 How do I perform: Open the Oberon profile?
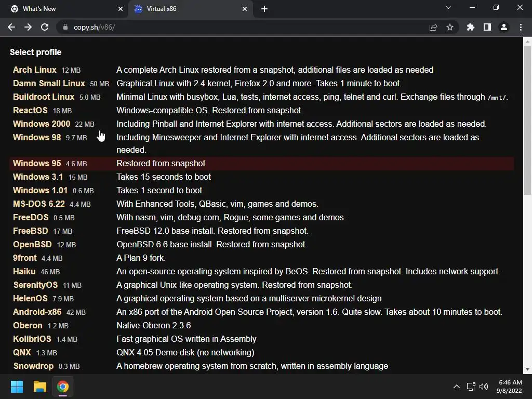coord(28,326)
